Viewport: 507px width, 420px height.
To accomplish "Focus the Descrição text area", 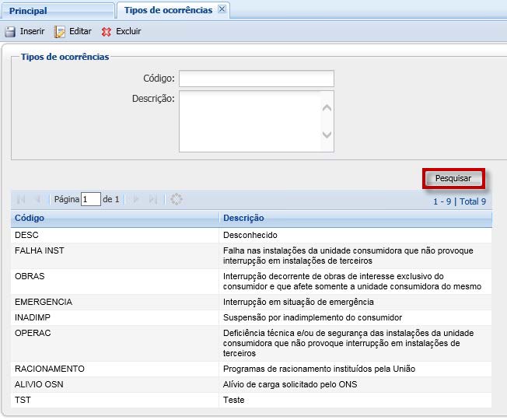I will pos(249,121).
